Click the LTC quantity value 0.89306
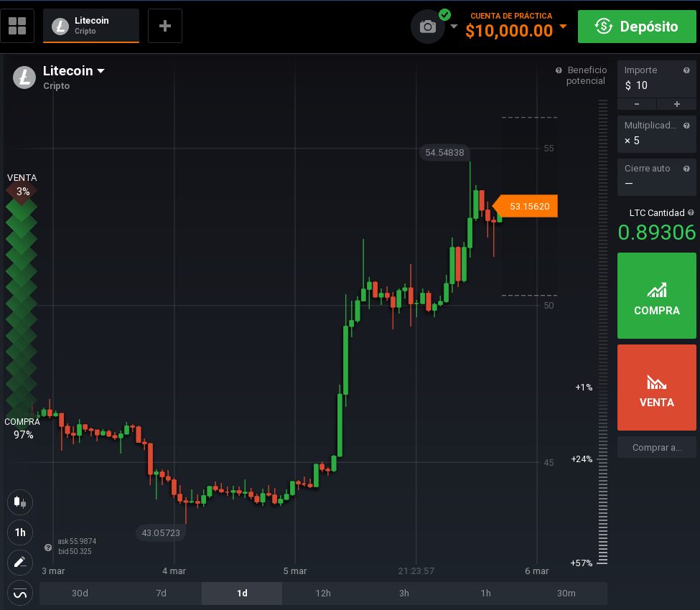The image size is (700, 610). 657,233
